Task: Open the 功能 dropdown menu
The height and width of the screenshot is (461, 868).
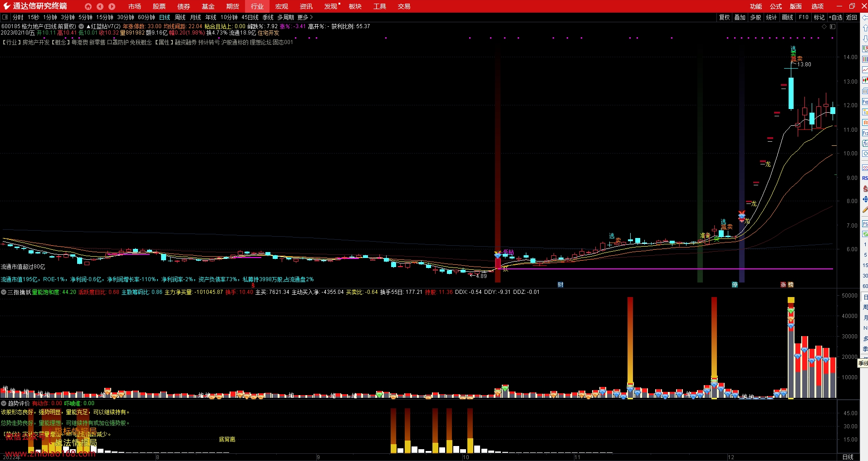Action: click(x=756, y=6)
